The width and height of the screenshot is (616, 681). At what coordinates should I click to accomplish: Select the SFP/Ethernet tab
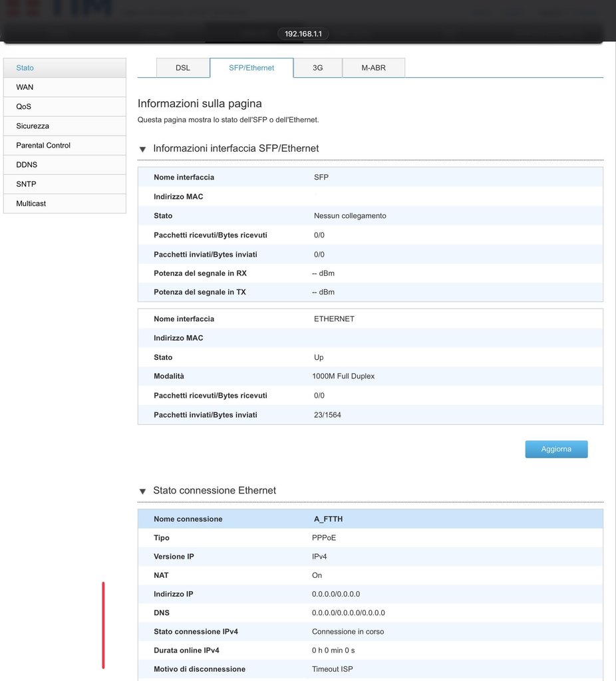pyautogui.click(x=251, y=68)
